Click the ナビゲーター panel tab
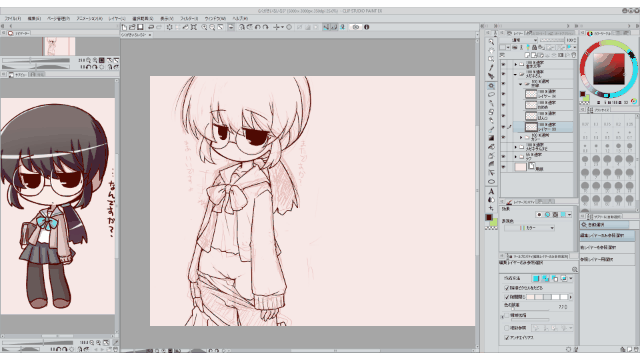Screen dimensions: 640x360 coord(20,33)
